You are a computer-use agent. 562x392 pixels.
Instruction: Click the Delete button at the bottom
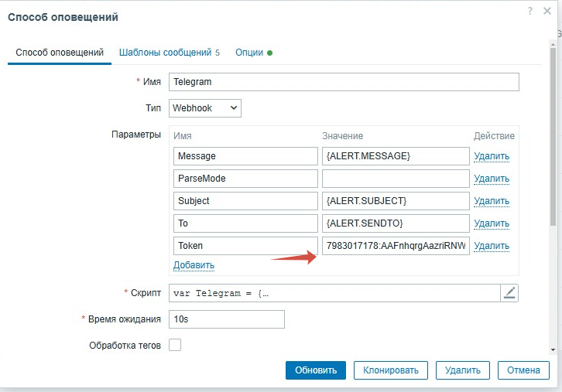(x=463, y=370)
